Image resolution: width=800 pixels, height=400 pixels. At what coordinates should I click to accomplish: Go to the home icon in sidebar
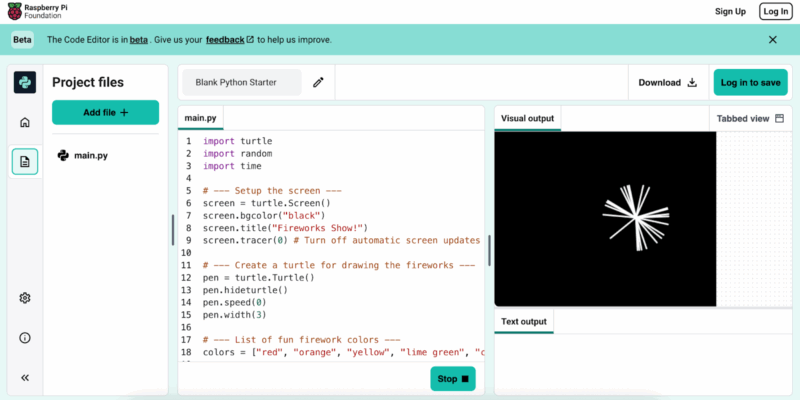[24, 122]
